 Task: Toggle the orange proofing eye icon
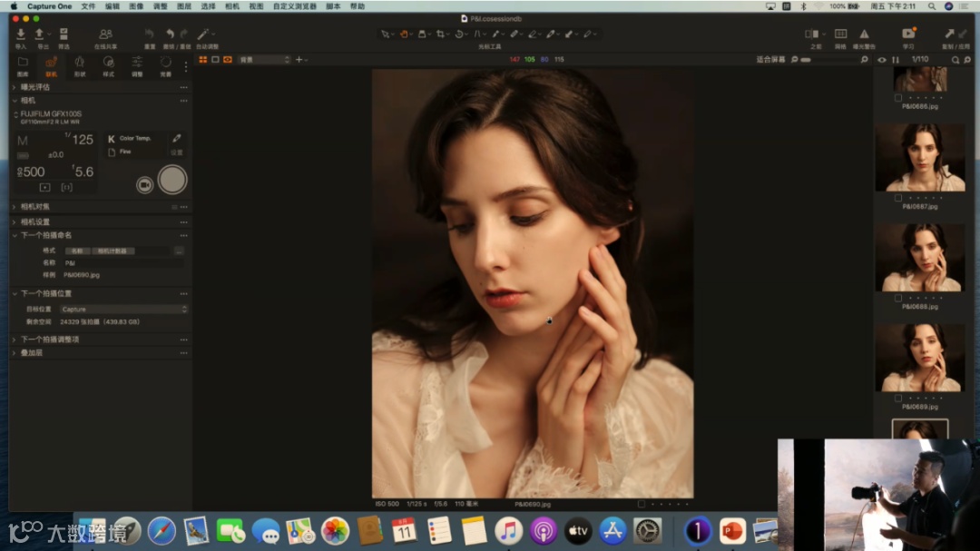228,59
